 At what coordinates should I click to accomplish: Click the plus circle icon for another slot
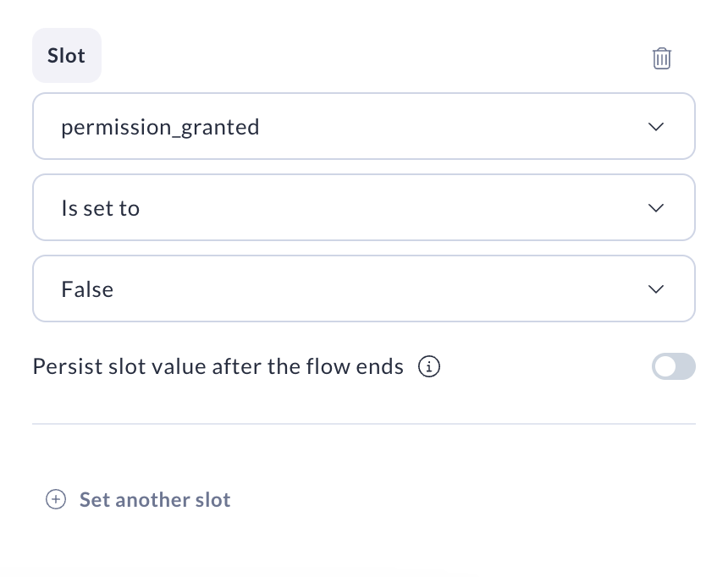tap(56, 500)
